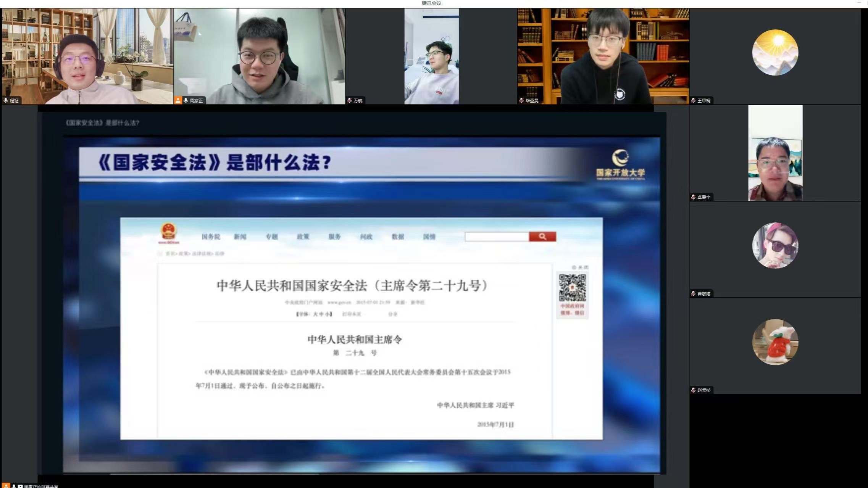
Task: Click the search input field on webpage
Action: click(x=497, y=237)
